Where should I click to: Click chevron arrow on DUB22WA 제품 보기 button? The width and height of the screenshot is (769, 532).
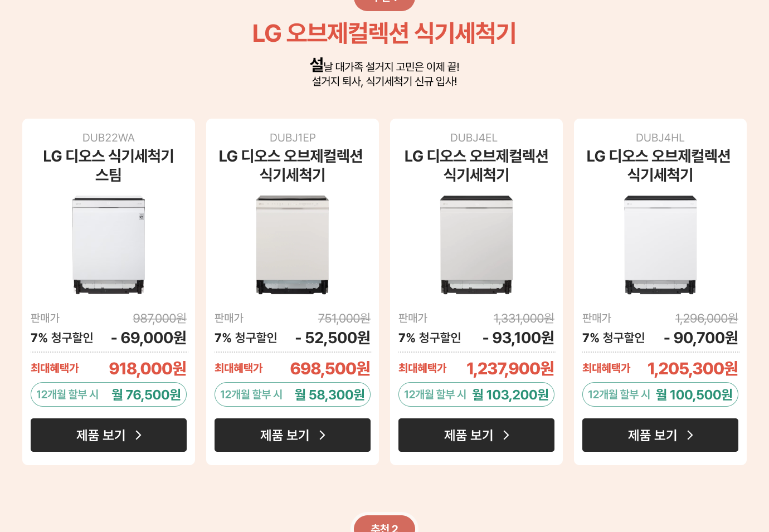click(x=139, y=435)
